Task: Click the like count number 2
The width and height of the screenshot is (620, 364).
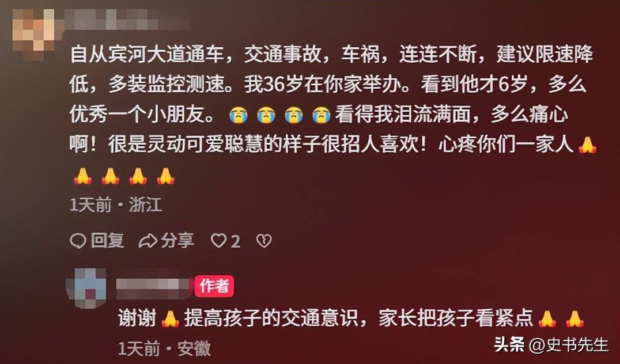Action: click(x=235, y=241)
